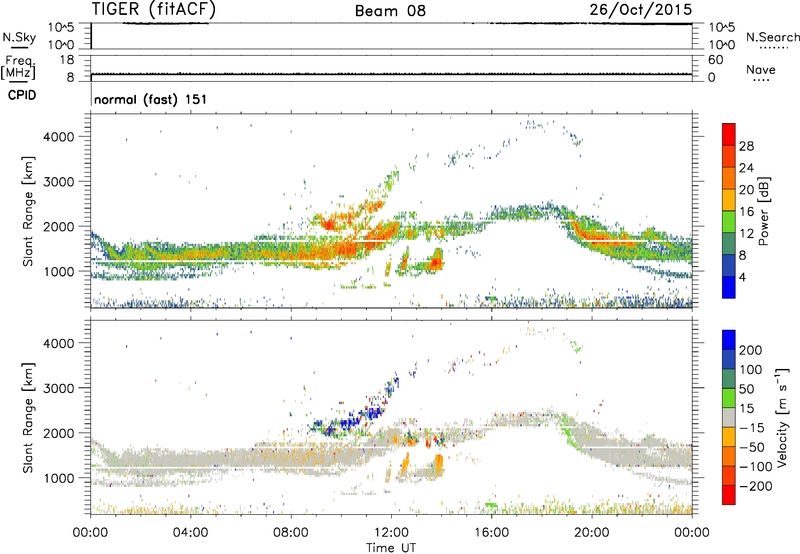Click the '4000' tick of the power panel

[x=59, y=137]
